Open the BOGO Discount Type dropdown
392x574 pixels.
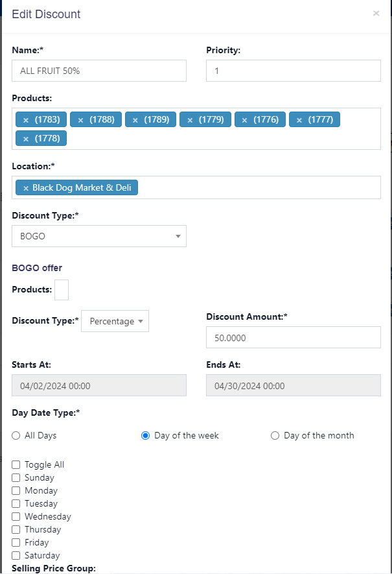[99, 236]
